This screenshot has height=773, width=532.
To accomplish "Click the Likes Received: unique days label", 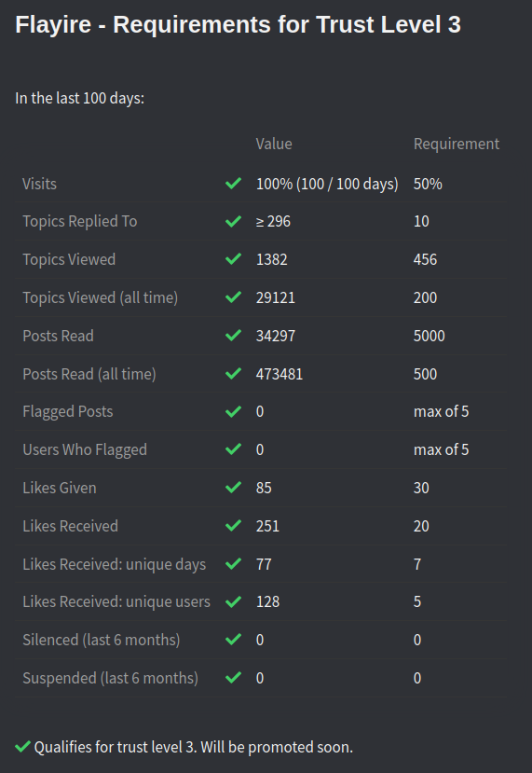I will (115, 564).
